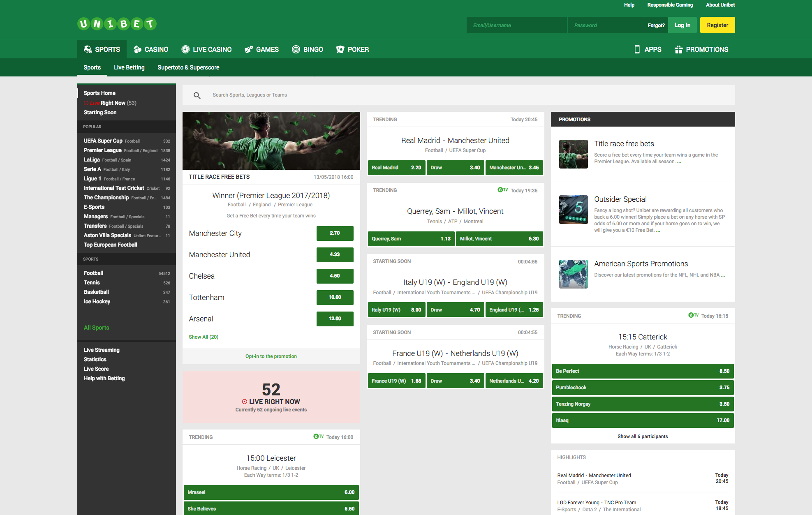This screenshot has width=812, height=515.
Task: Open E-Sports in Popular list
Action: [x=127, y=207]
